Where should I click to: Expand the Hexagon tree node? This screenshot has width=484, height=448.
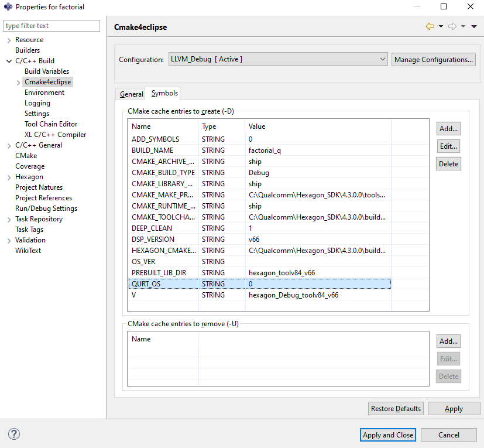click(9, 177)
